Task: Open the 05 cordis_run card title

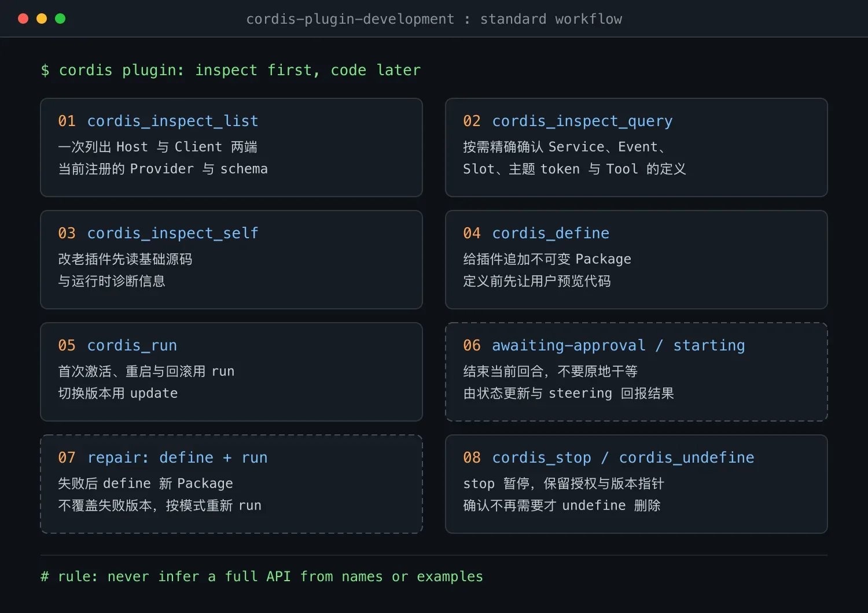Action: pyautogui.click(x=117, y=345)
